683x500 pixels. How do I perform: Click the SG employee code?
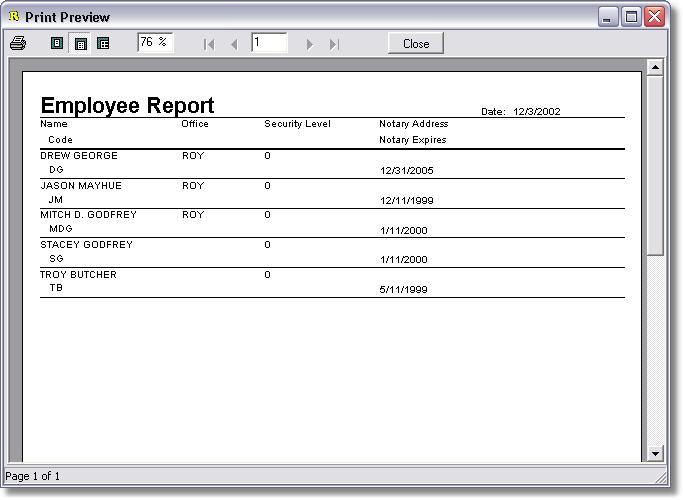click(x=56, y=259)
